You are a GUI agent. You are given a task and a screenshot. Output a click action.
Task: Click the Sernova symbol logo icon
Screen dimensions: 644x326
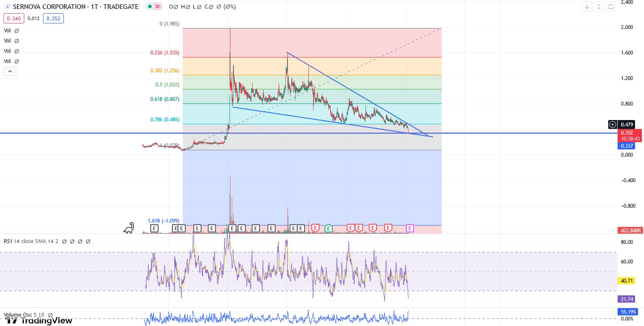[x=7, y=7]
